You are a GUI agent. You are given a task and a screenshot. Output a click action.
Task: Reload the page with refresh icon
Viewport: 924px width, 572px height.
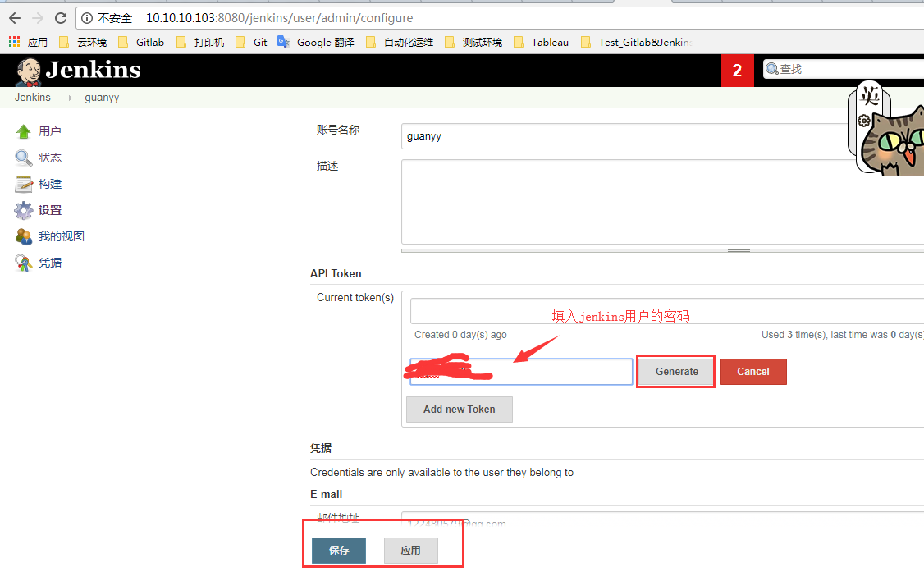tap(61, 18)
